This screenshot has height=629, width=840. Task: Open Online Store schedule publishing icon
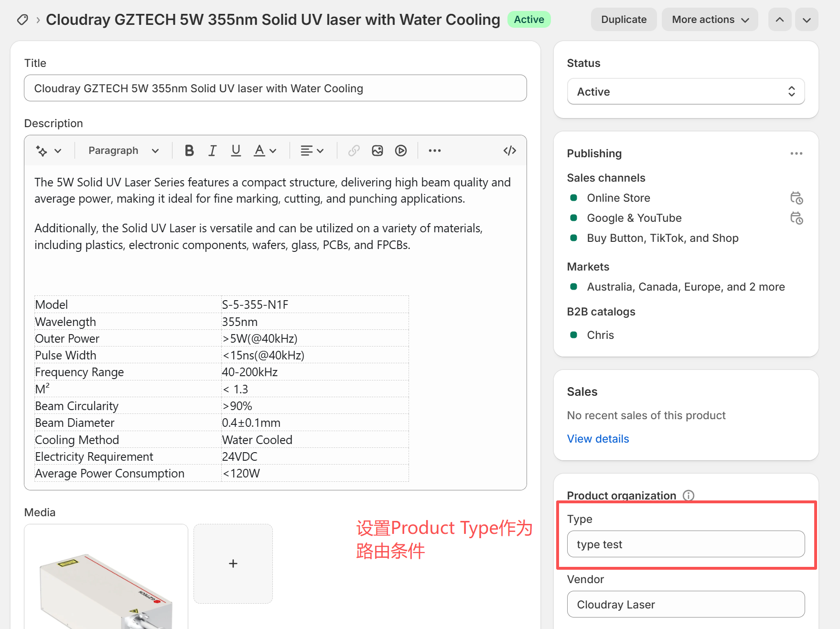(796, 198)
